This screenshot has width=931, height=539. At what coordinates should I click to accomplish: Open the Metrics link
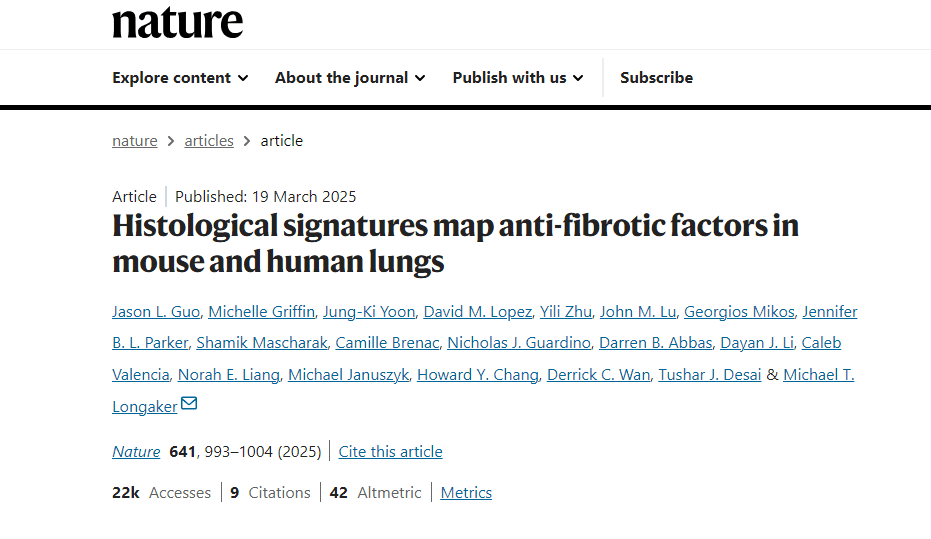click(466, 493)
